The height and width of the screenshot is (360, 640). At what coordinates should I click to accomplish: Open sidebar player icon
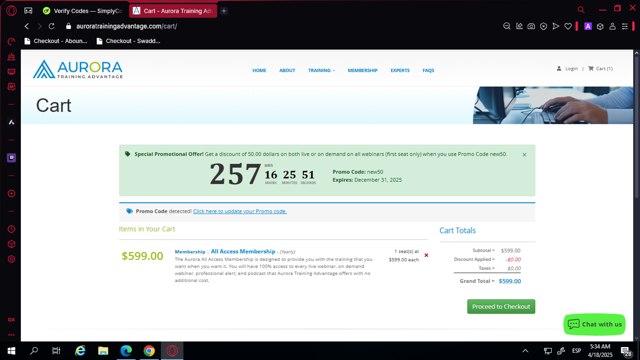11,193
